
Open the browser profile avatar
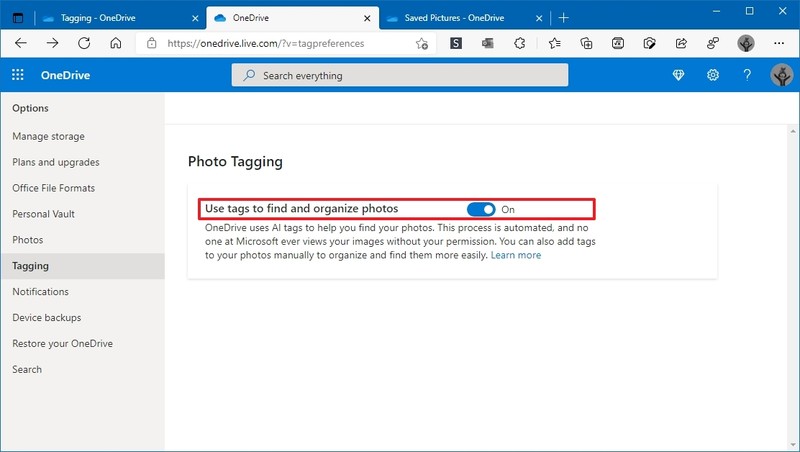click(746, 43)
